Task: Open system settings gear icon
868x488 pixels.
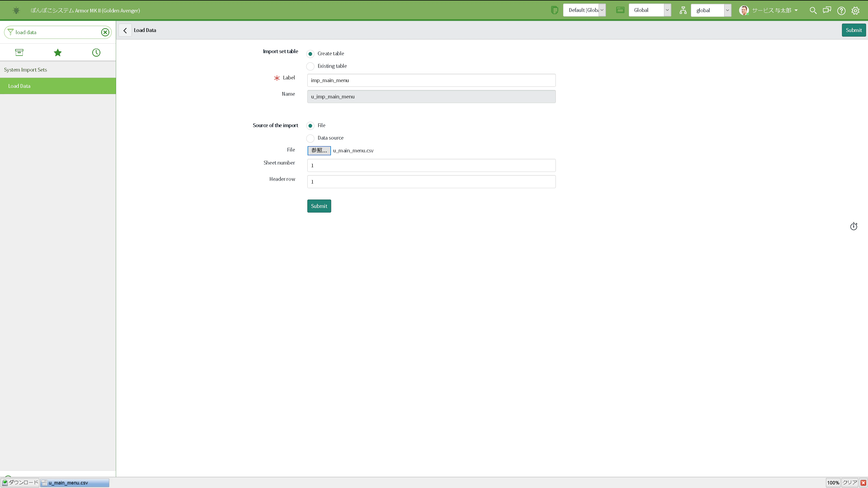Action: click(x=856, y=11)
